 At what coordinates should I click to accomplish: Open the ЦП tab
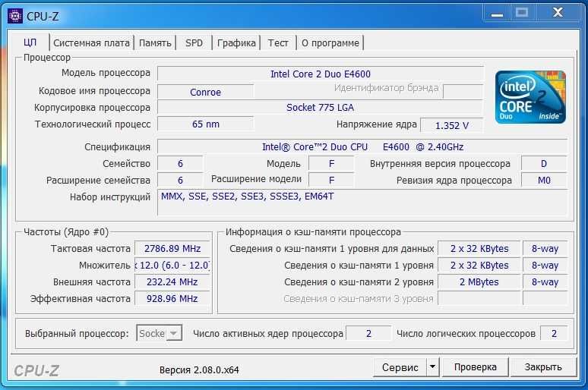click(x=30, y=42)
